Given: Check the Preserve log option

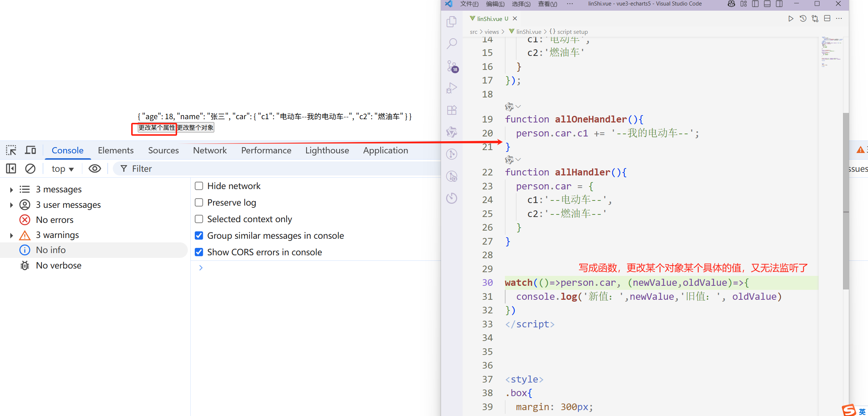Looking at the screenshot, I should (199, 203).
